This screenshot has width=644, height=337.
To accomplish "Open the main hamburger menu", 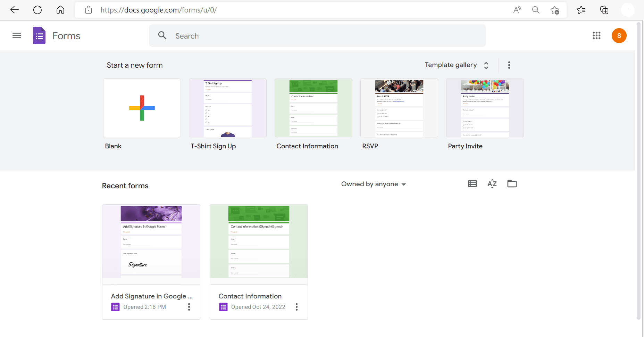I will (17, 35).
